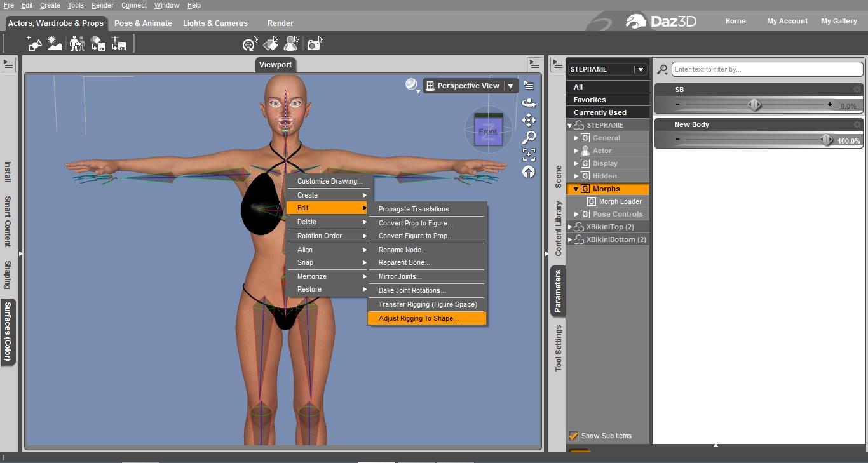Collapse the STEPHANIE tree node

[570, 125]
